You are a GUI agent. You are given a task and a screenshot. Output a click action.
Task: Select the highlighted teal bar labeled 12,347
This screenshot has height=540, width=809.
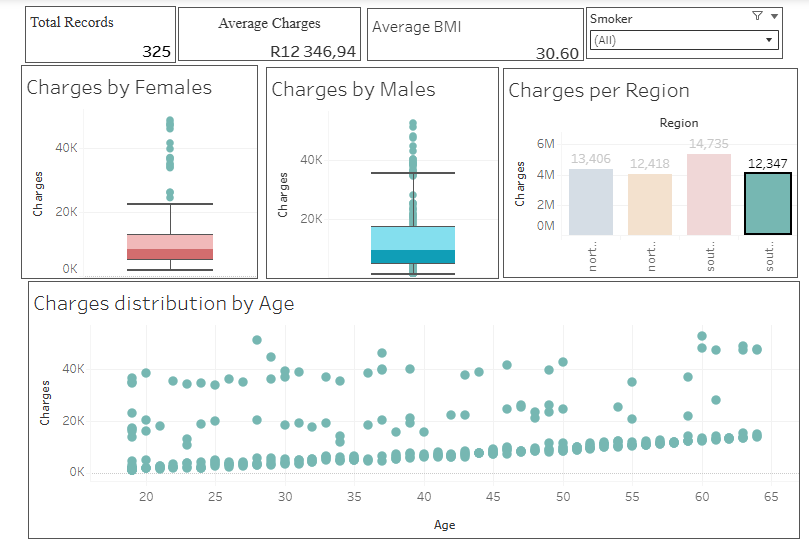[769, 204]
